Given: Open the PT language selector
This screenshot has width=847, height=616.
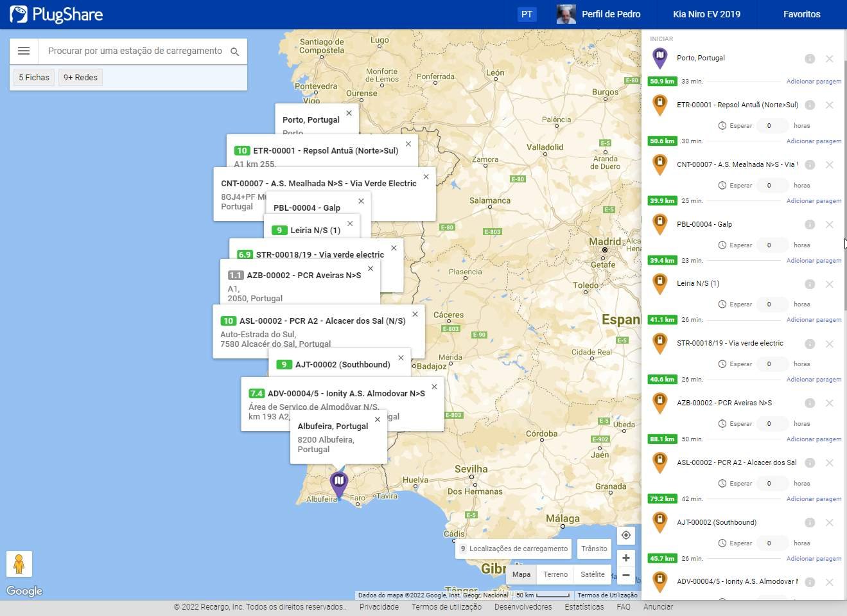Looking at the screenshot, I should click(x=527, y=14).
